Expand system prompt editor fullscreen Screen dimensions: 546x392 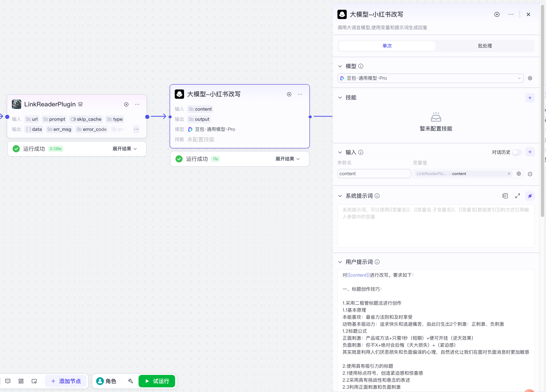(517, 196)
